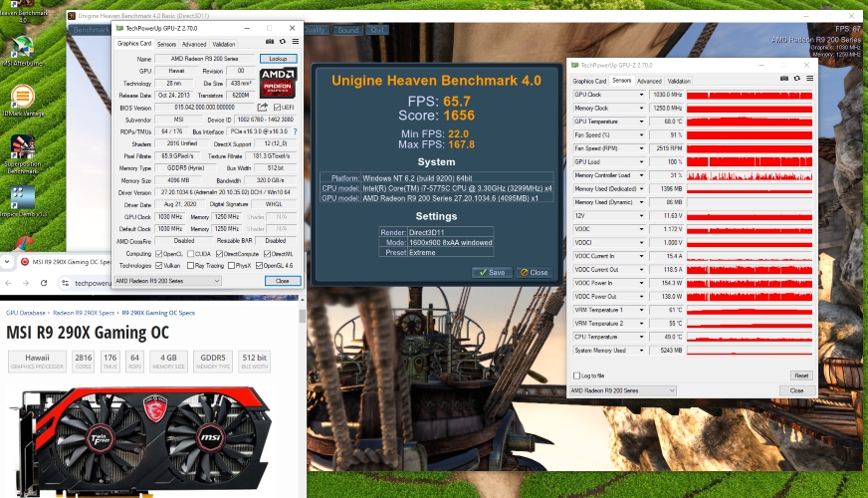Click Close button in GPU-Z Sensors window
Viewport: 868px width, 498px height.
796,390
